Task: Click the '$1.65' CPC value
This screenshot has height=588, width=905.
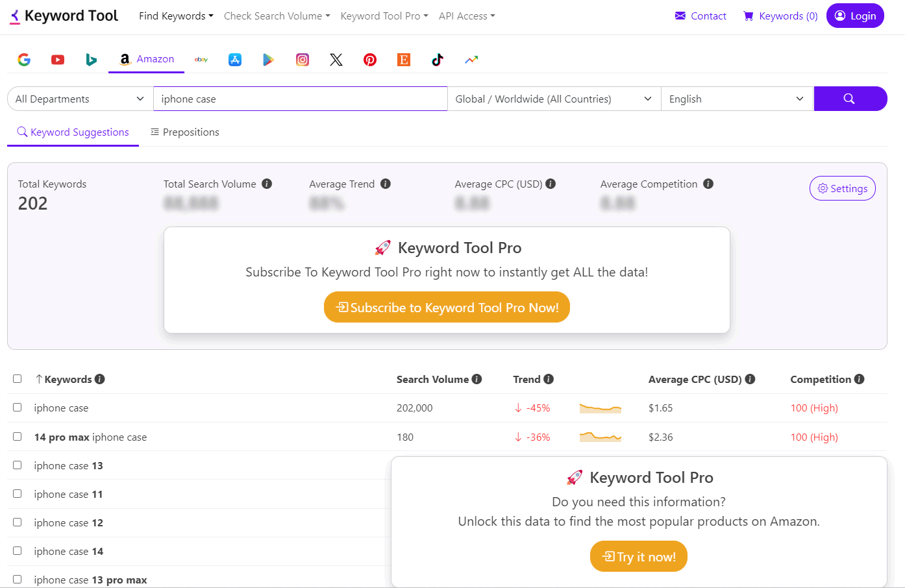Action: [661, 408]
